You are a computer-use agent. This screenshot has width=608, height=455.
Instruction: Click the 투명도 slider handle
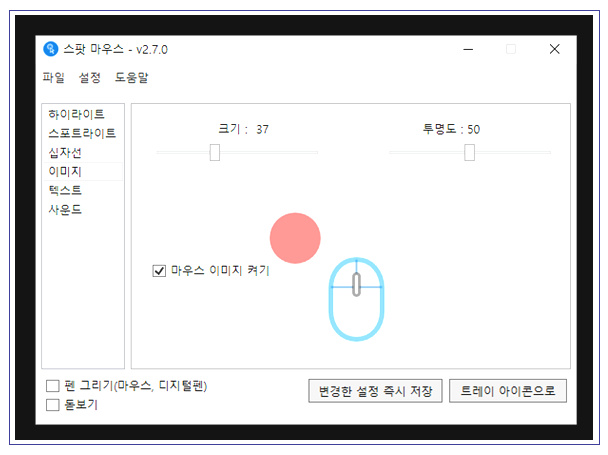pyautogui.click(x=470, y=152)
